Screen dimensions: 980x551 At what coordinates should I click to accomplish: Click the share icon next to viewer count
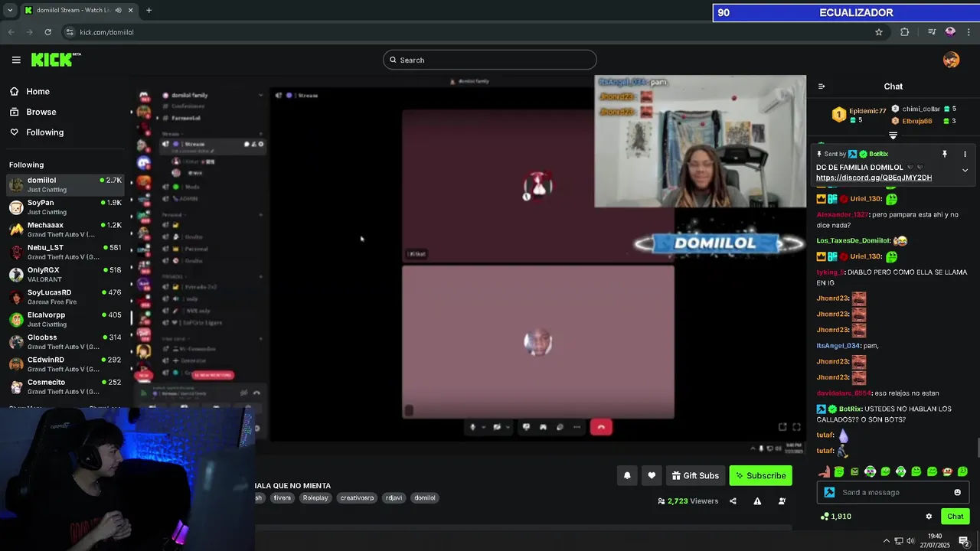[733, 501]
